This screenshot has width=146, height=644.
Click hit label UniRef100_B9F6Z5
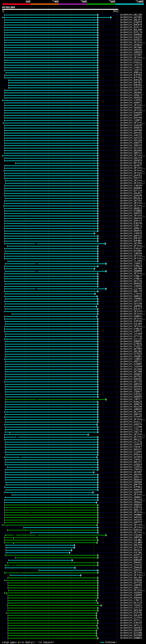[x=131, y=80]
